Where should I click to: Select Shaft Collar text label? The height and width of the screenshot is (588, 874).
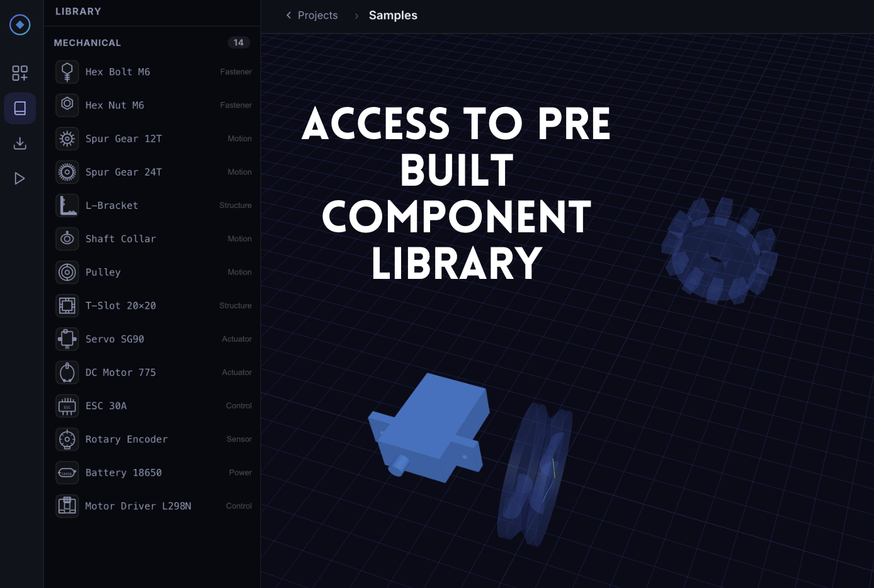coord(120,239)
